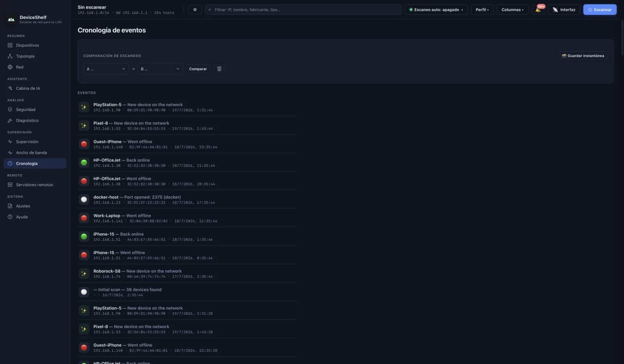Viewport: 624px width, 364px height.
Task: Go to Dispositivos page
Action: 35,45
